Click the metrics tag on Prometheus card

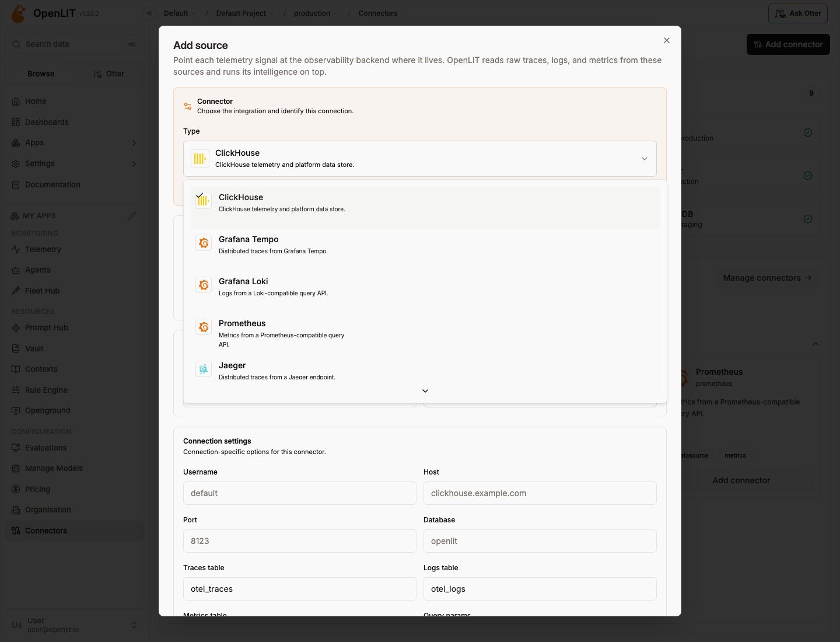pyautogui.click(x=735, y=455)
